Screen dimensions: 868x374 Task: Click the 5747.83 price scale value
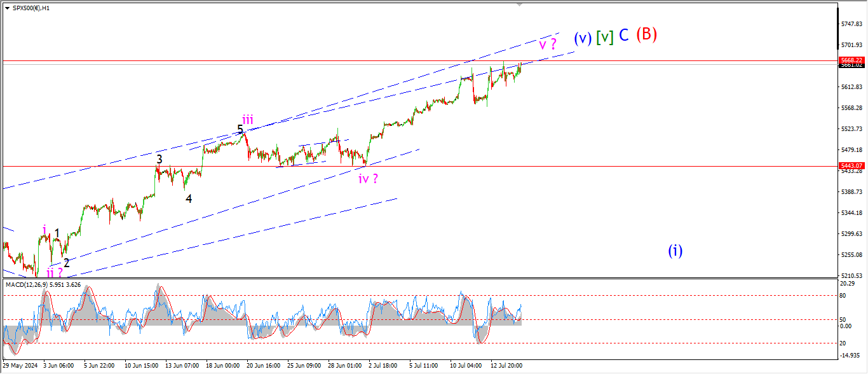(851, 24)
